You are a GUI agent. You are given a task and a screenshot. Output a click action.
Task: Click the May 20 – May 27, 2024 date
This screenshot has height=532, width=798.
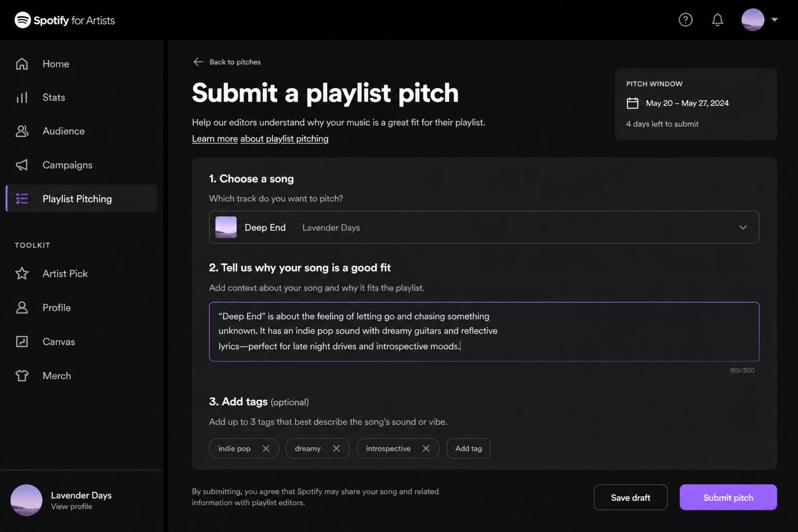687,103
